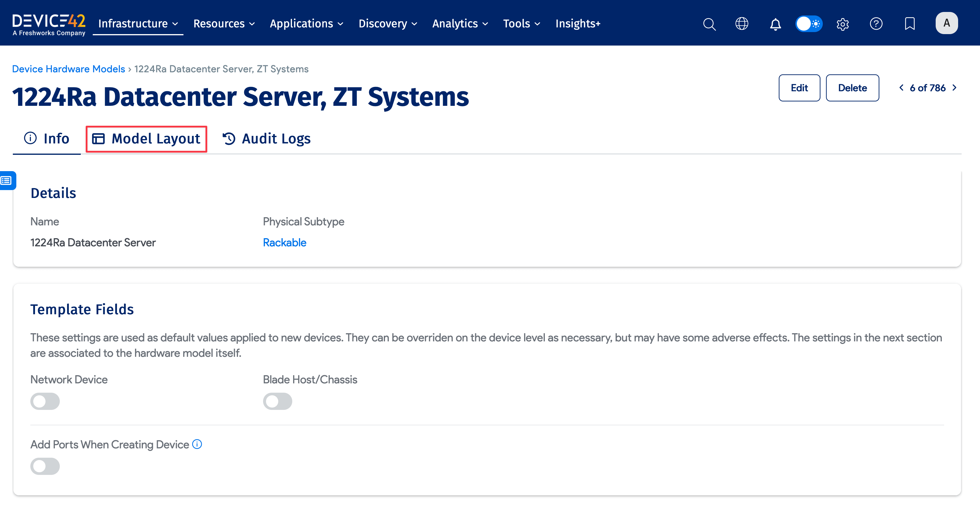Screen dimensions: 980x516
Task: Click the globe language icon
Action: (741, 24)
